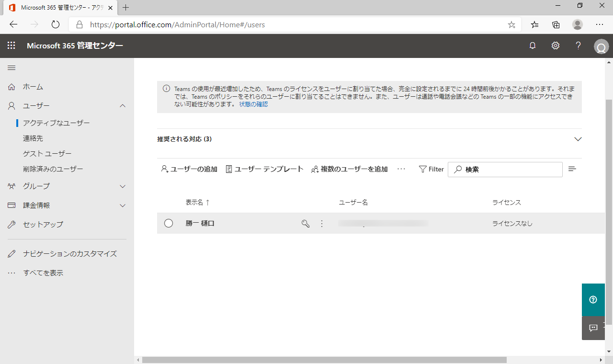The height and width of the screenshot is (364, 613).
Task: Open a new browser tab
Action: click(x=125, y=7)
